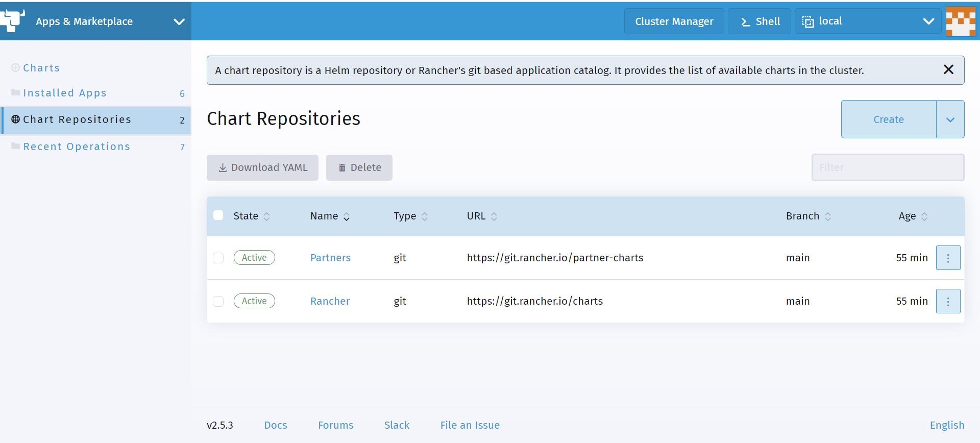Viewport: 980px width, 443px height.
Task: Select the partner-charts URL text
Action: pos(555,258)
